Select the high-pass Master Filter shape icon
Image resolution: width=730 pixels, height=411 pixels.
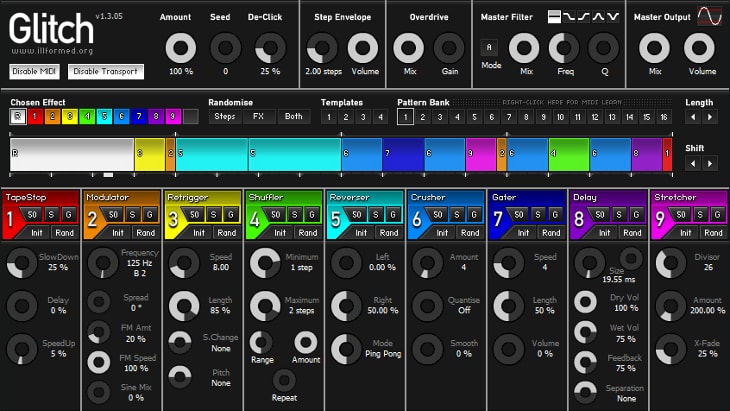pos(584,17)
